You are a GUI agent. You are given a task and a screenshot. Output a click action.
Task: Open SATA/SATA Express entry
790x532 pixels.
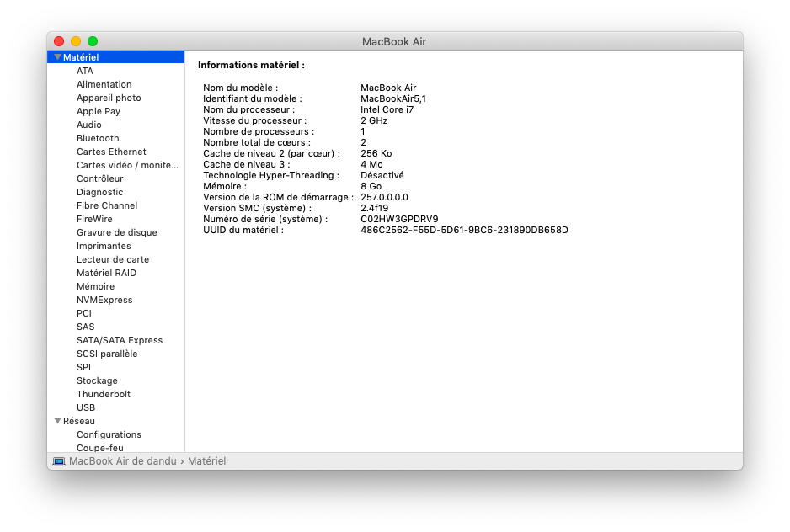click(120, 341)
